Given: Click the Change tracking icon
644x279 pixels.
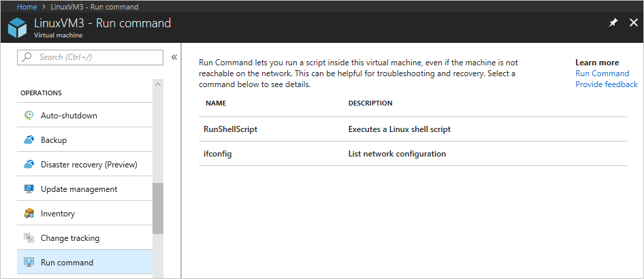Looking at the screenshot, I should pos(29,238).
